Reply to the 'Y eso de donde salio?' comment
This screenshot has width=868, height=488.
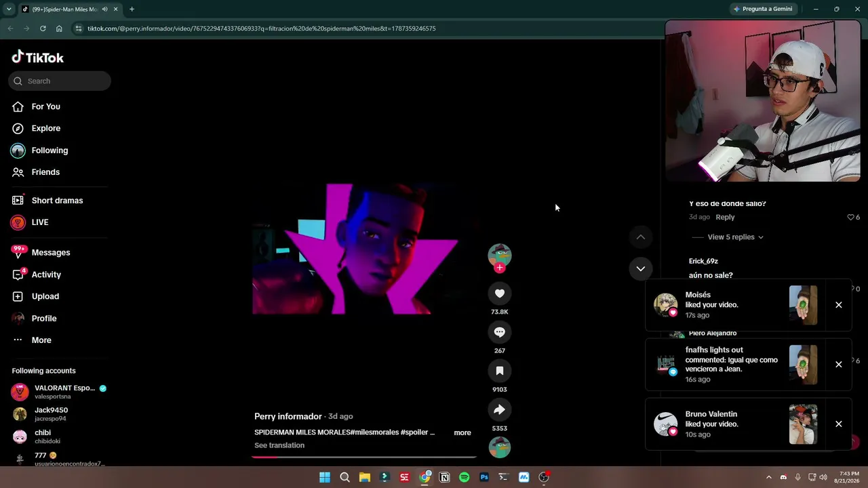pyautogui.click(x=725, y=217)
